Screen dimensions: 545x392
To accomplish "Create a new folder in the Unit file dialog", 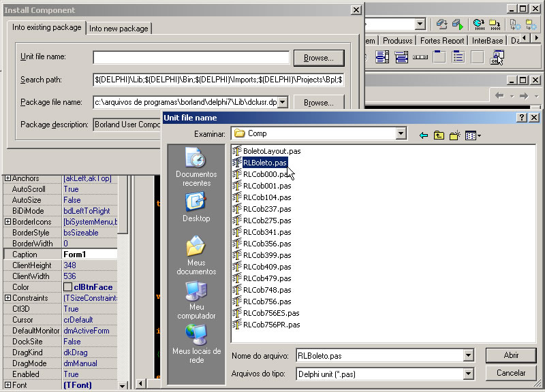I will [454, 135].
